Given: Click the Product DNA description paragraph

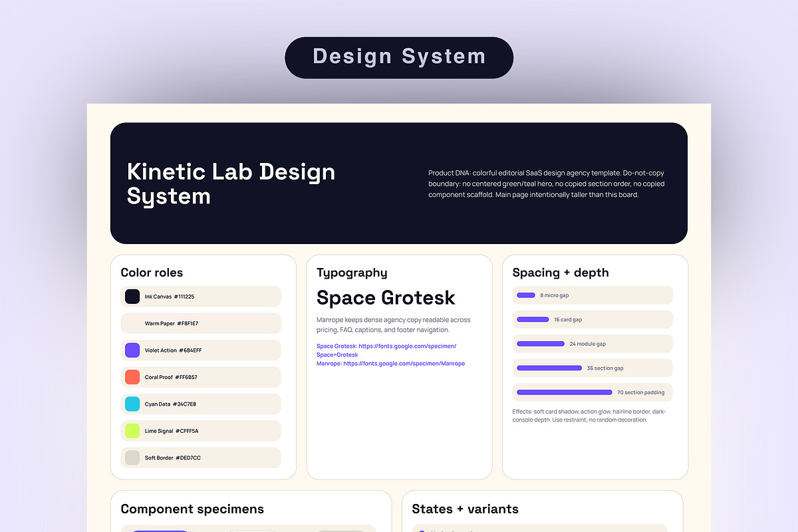Looking at the screenshot, I should pos(547,184).
